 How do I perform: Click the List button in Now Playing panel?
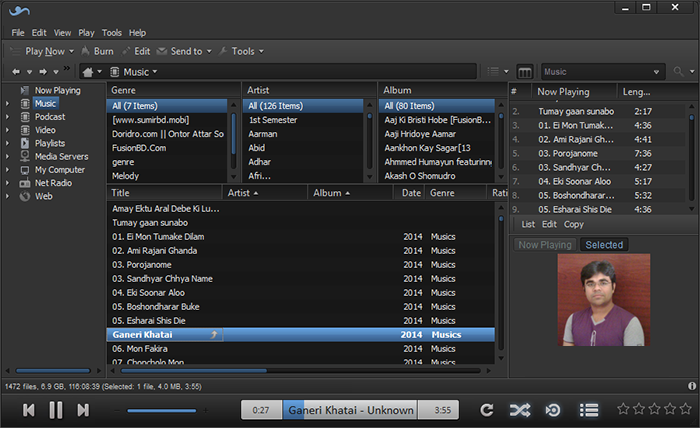[528, 224]
